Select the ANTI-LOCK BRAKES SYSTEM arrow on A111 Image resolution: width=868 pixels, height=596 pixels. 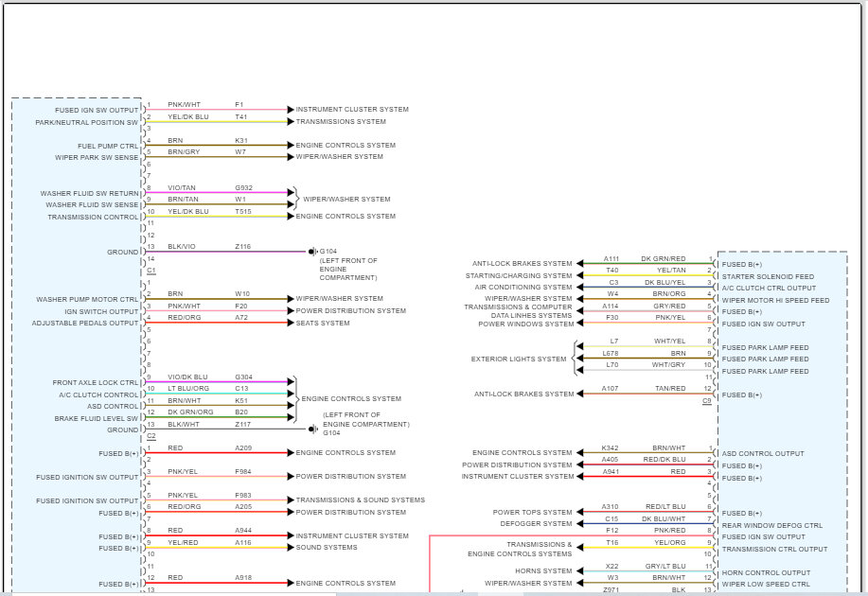(x=580, y=263)
